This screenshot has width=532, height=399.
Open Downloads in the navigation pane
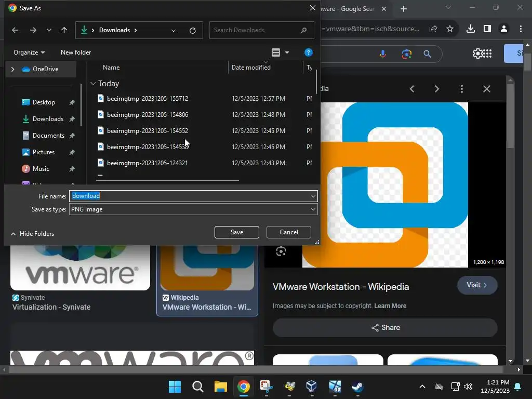click(x=48, y=119)
